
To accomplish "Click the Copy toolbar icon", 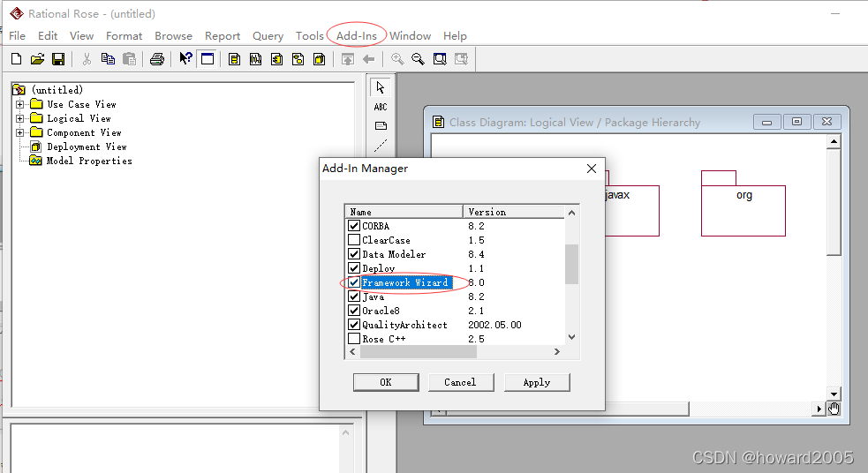I will point(108,58).
